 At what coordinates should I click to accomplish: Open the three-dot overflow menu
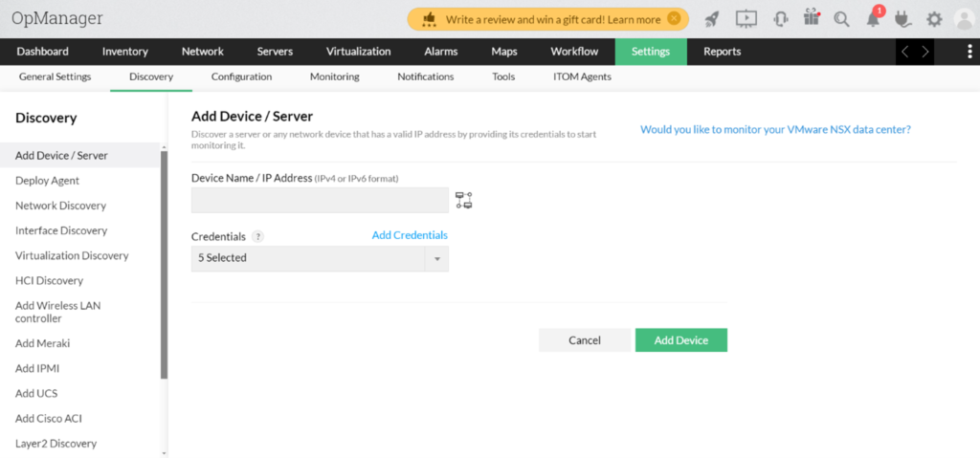coord(969,52)
